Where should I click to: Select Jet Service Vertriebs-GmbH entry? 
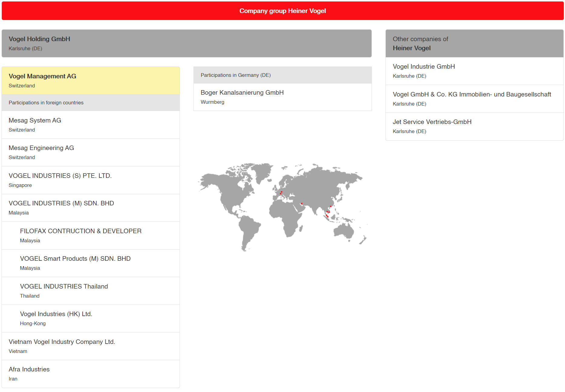[x=432, y=122]
